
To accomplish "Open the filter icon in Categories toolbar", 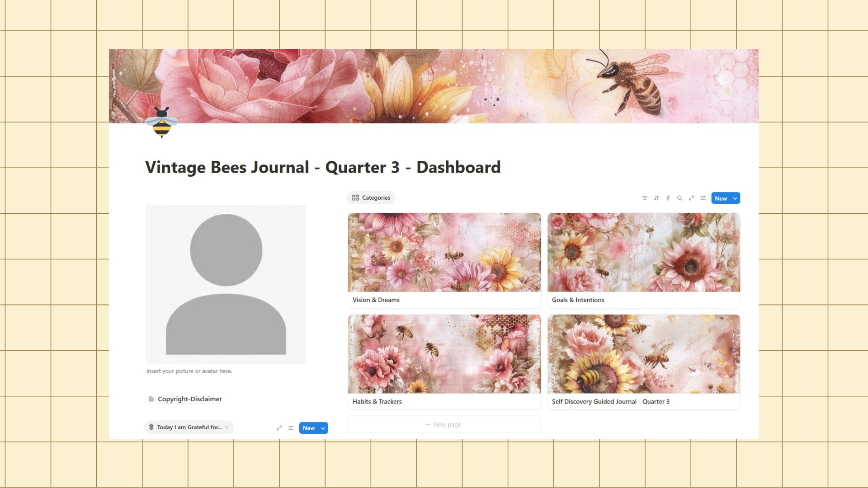I will [x=645, y=198].
